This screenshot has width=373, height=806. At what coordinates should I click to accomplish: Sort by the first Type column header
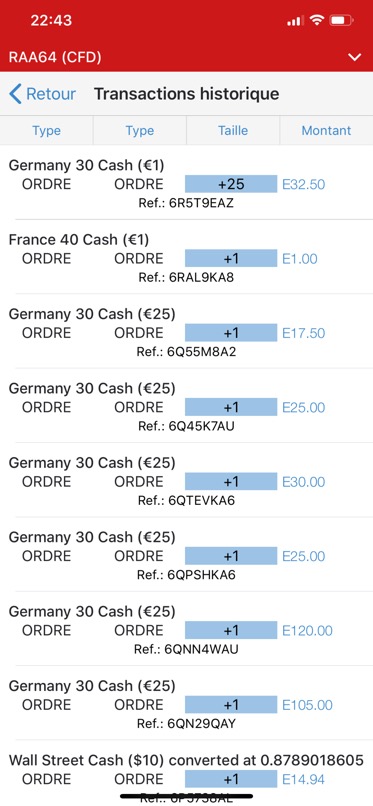(x=46, y=131)
